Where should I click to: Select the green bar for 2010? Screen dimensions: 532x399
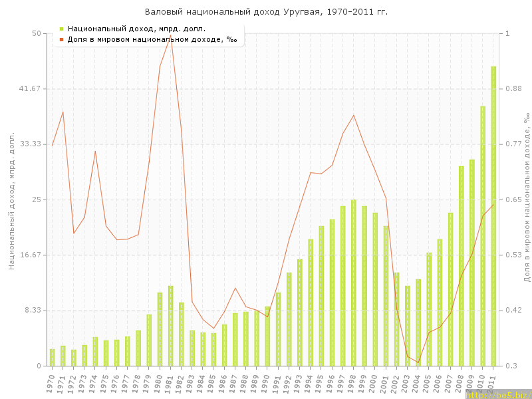[483, 236]
